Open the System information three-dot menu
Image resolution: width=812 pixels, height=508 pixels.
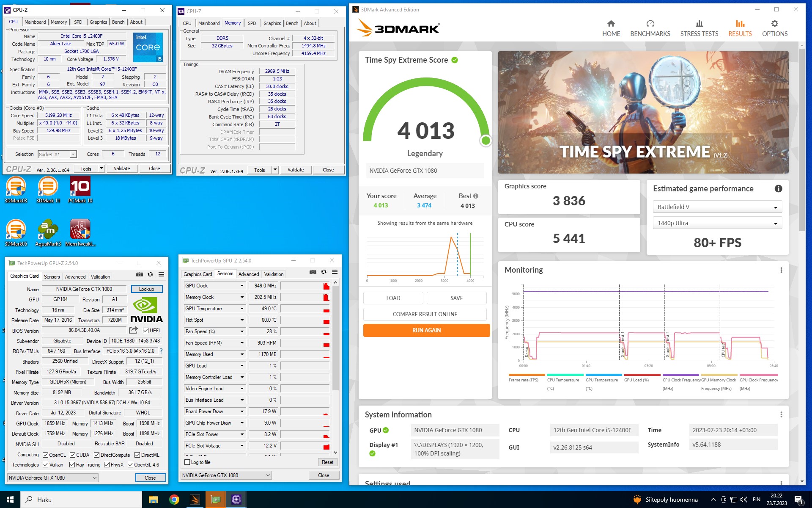click(x=781, y=414)
